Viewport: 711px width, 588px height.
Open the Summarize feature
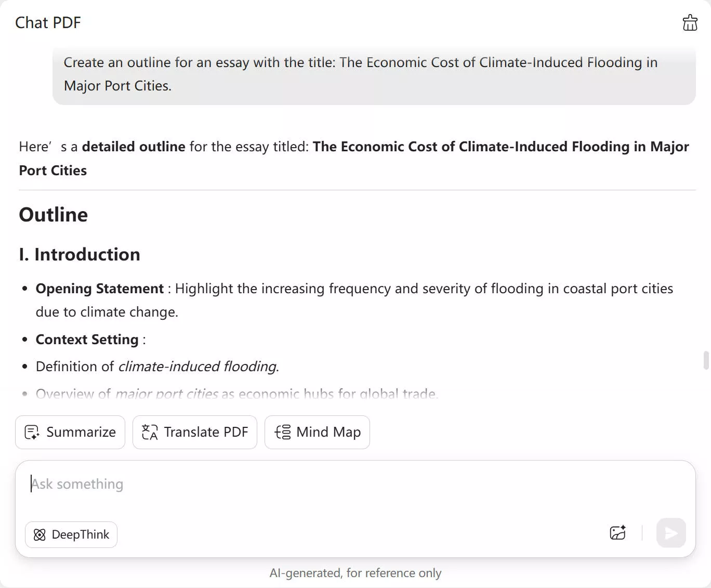pos(70,432)
